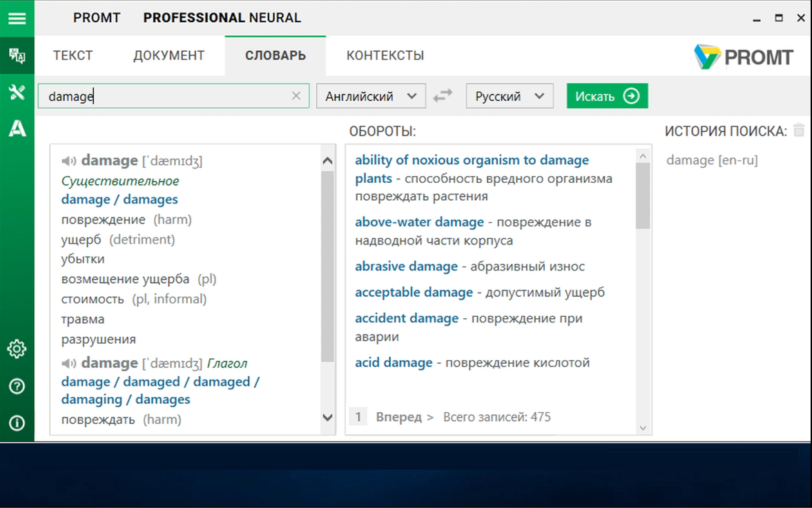Open phrase above-water damage
The image size is (812, 508).
(x=420, y=222)
